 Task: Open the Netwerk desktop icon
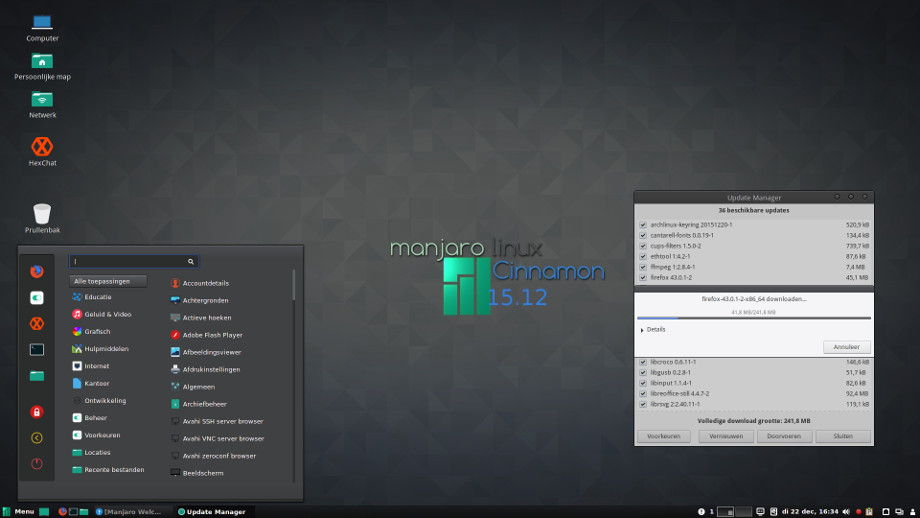point(42,99)
